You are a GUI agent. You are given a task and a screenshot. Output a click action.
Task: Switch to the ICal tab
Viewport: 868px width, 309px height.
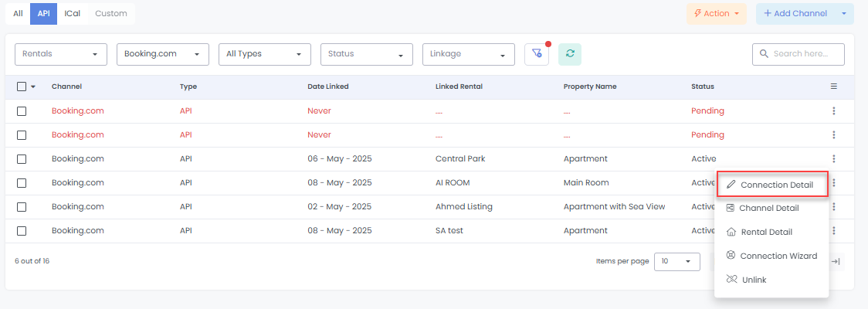point(72,13)
